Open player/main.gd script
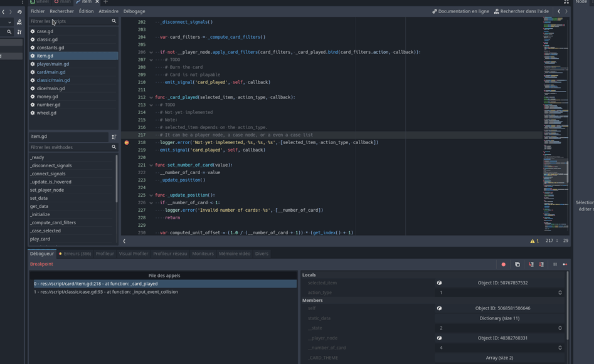The width and height of the screenshot is (594, 364). [73, 64]
